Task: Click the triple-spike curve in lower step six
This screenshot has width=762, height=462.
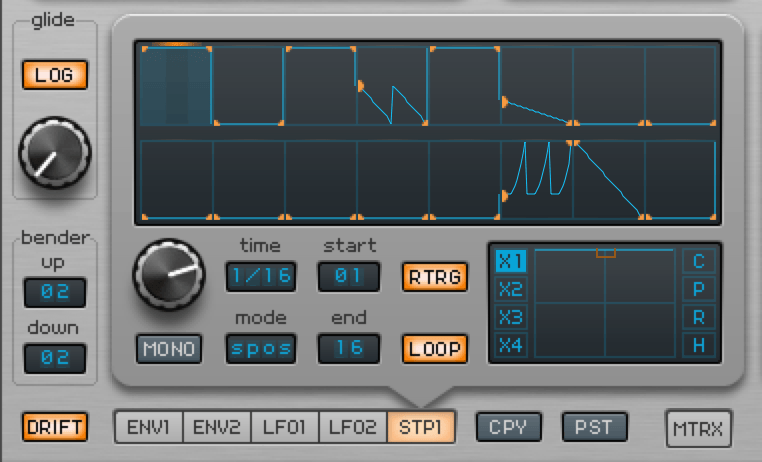Action: tap(539, 168)
